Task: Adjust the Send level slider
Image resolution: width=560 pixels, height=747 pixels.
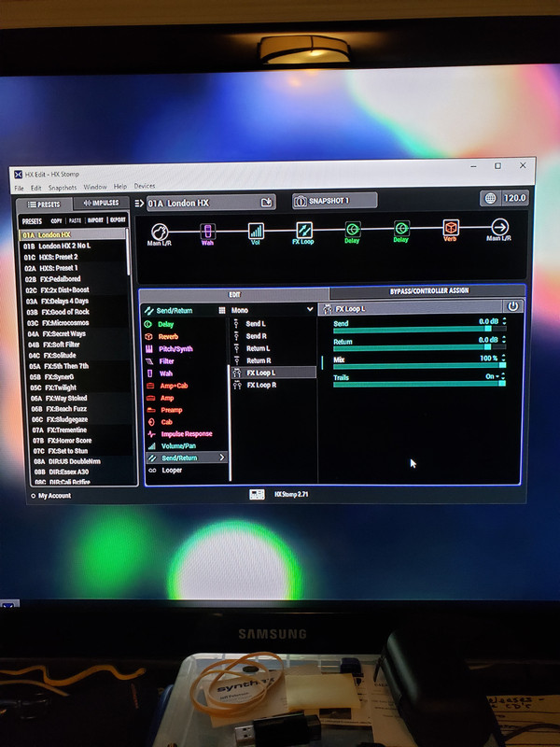Action: click(x=419, y=329)
